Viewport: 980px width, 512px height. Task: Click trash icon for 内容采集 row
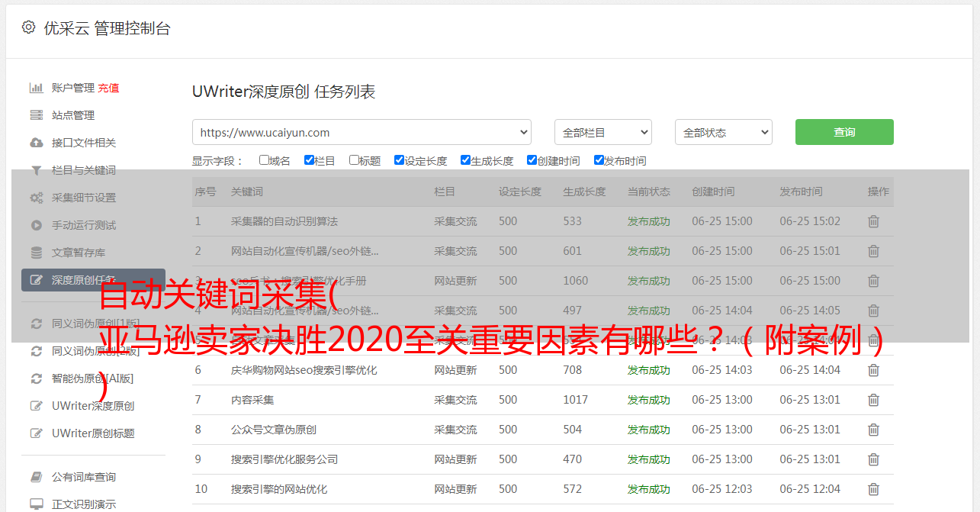[873, 400]
